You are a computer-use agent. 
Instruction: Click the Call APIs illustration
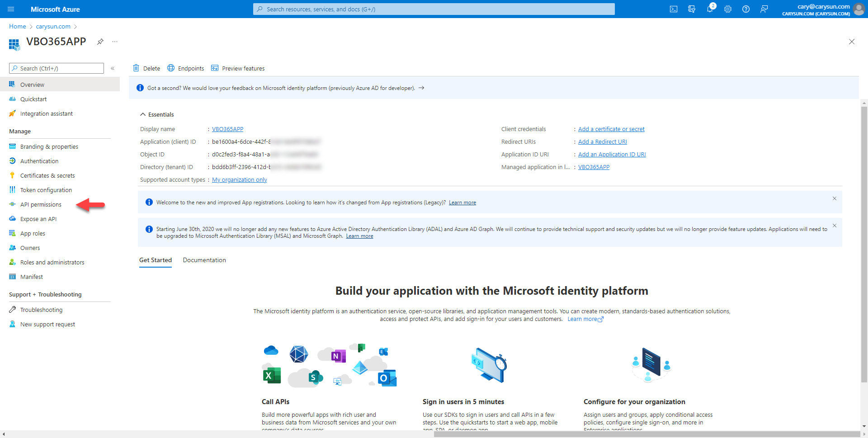[x=330, y=365]
